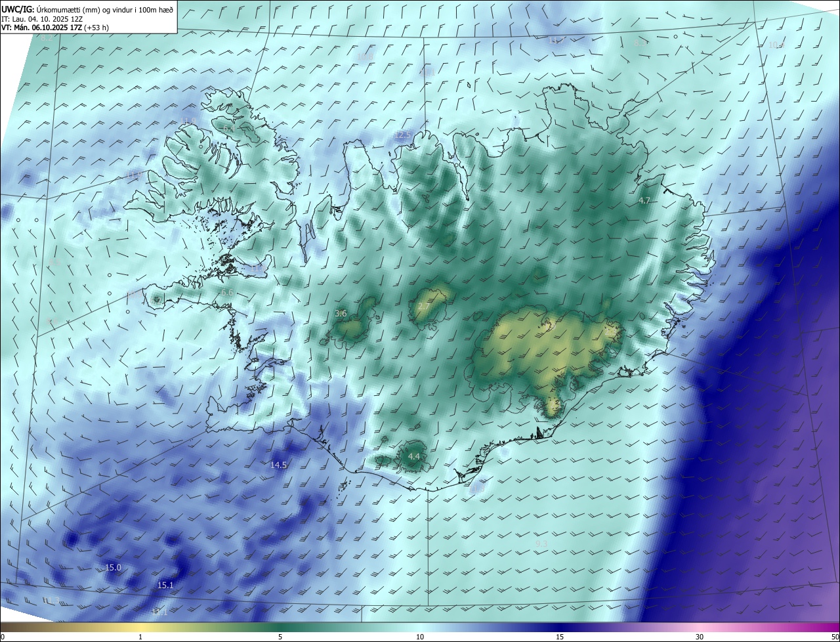This screenshot has height=642, width=840.
Task: Click the 30 tick on the color scale
Action: point(700,637)
